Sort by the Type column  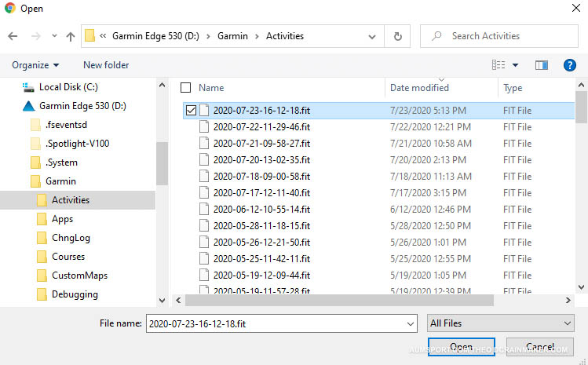coord(513,88)
